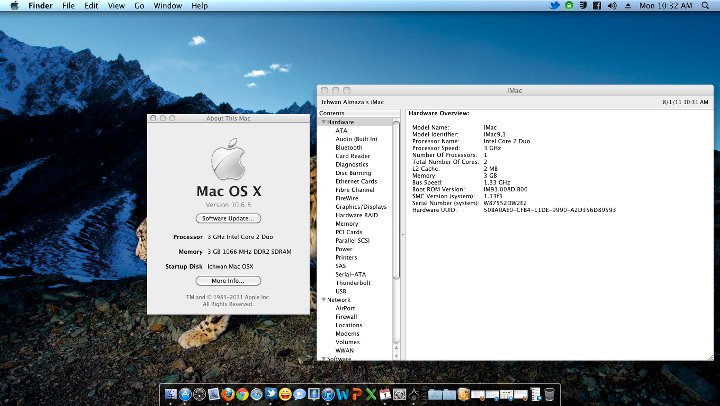Viewport: 720px width, 406px height.
Task: Select Ethernet Cards in the sidebar
Action: tap(356, 181)
